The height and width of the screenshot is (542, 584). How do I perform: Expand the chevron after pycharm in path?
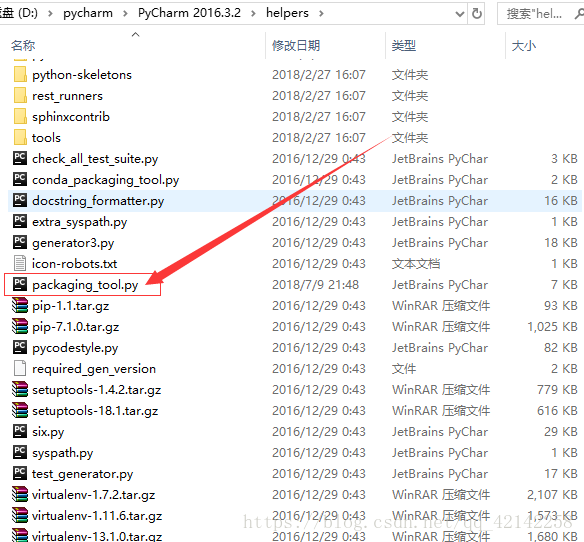coord(125,14)
